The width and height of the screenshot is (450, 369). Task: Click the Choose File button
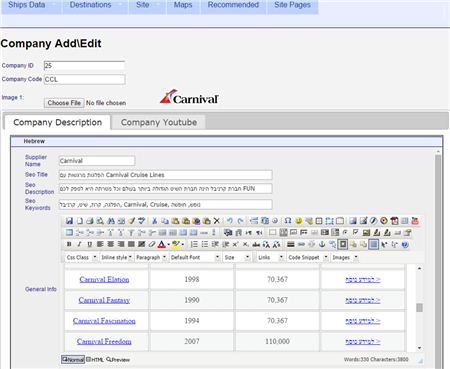tap(64, 103)
